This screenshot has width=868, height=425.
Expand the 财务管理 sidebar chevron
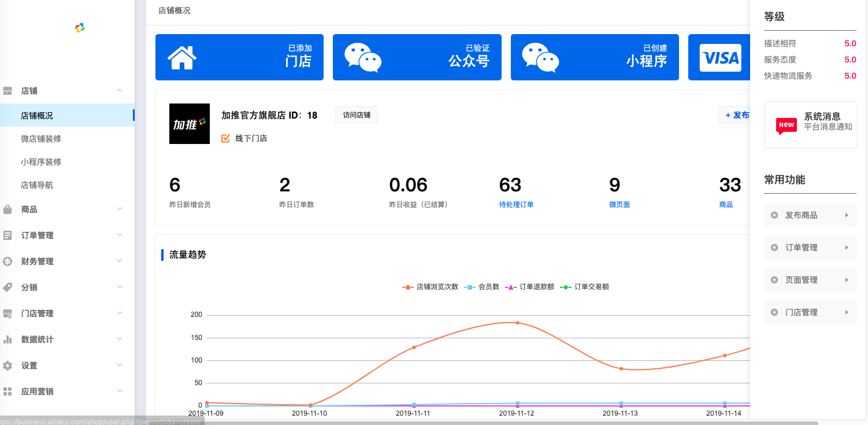[x=120, y=261]
